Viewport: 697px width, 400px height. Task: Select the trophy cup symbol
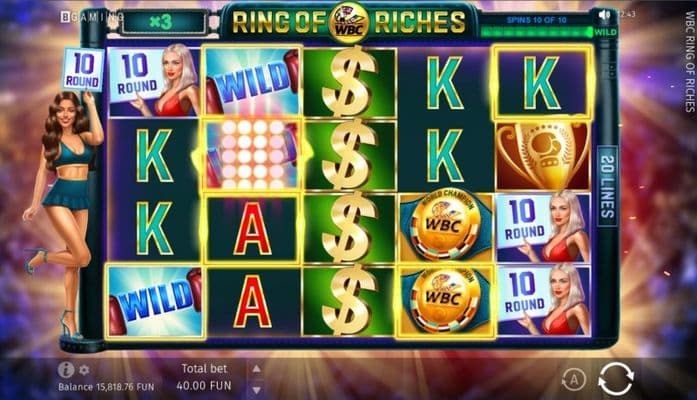(543, 155)
